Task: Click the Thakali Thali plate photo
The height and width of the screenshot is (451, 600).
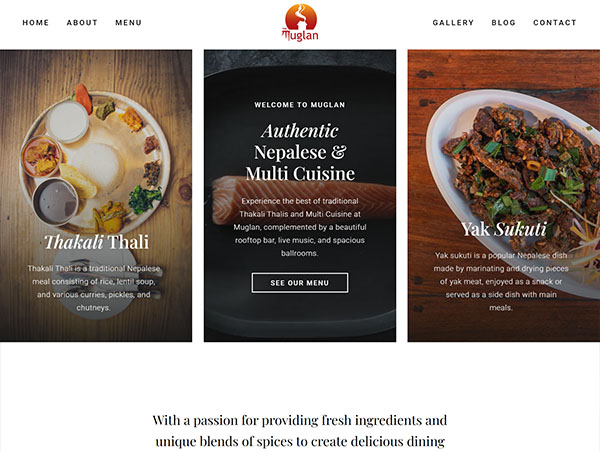Action: click(95, 161)
